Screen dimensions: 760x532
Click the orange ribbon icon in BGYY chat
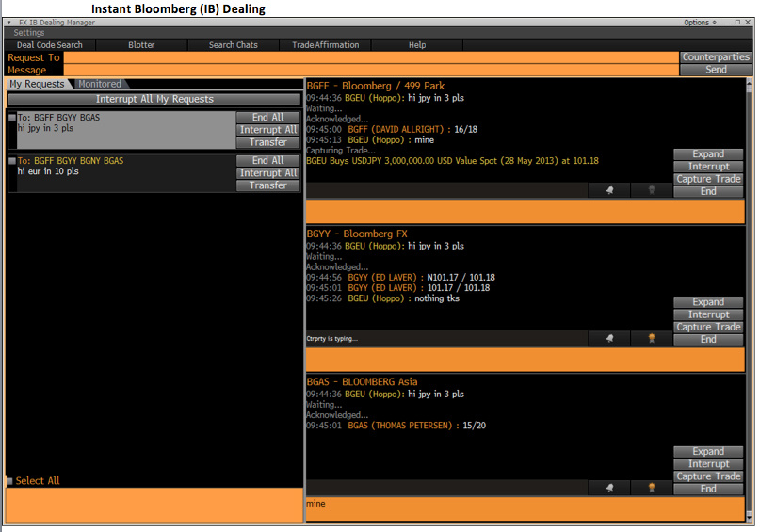tap(651, 339)
